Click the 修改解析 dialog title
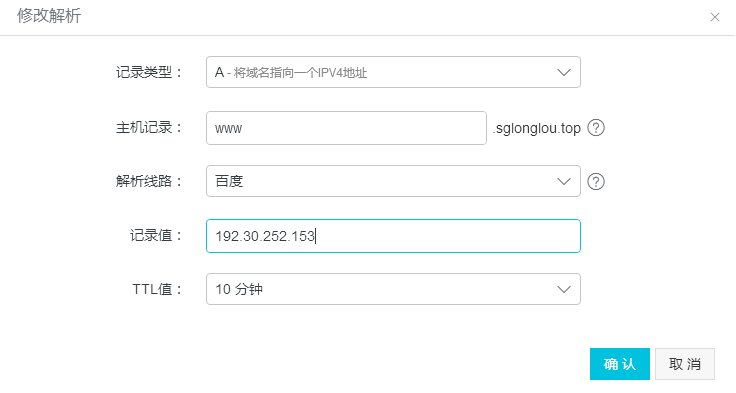The height and width of the screenshot is (393, 736). point(49,16)
